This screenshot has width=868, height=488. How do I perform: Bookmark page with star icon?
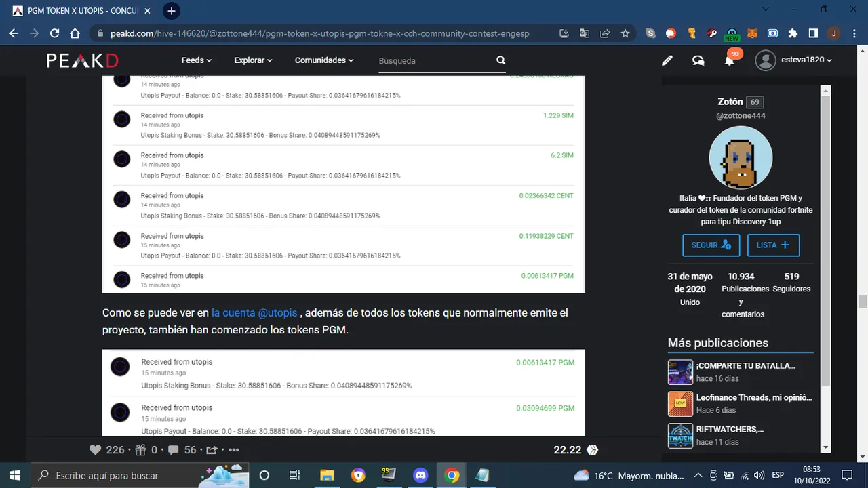[625, 33]
